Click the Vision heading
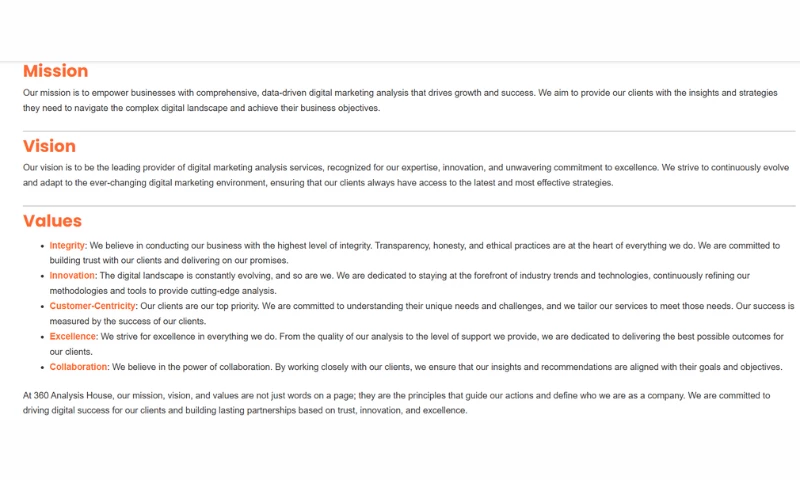Viewport: 800px width, 480px height. tap(49, 146)
